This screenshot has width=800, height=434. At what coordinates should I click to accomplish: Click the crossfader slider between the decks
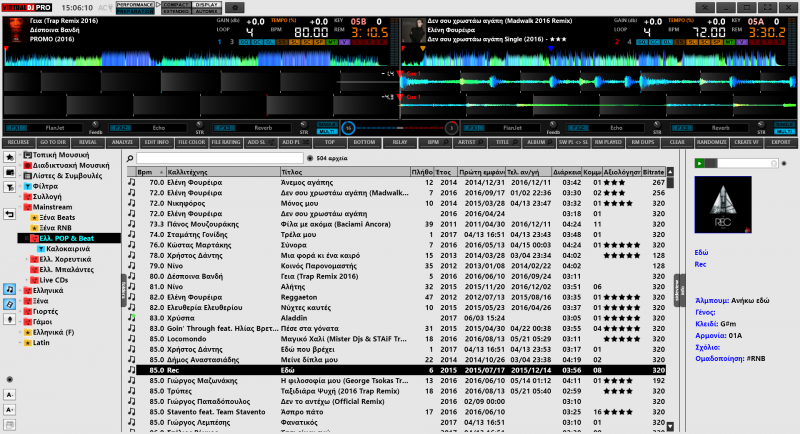coord(399,128)
